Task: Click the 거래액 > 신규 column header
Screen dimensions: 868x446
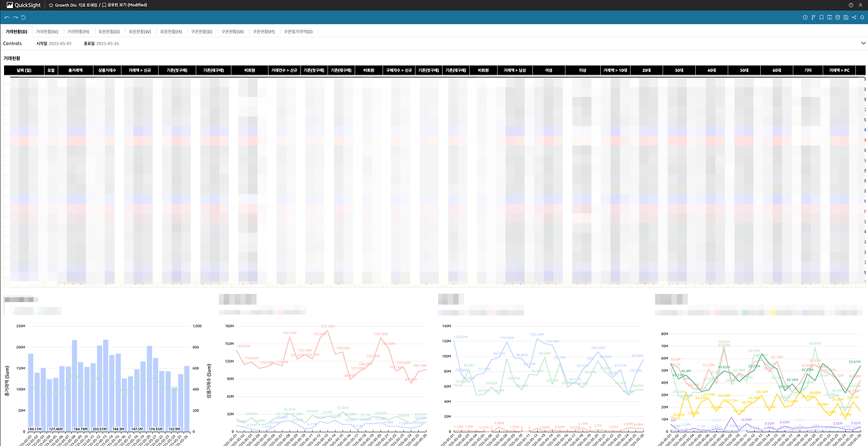Action: tap(140, 70)
